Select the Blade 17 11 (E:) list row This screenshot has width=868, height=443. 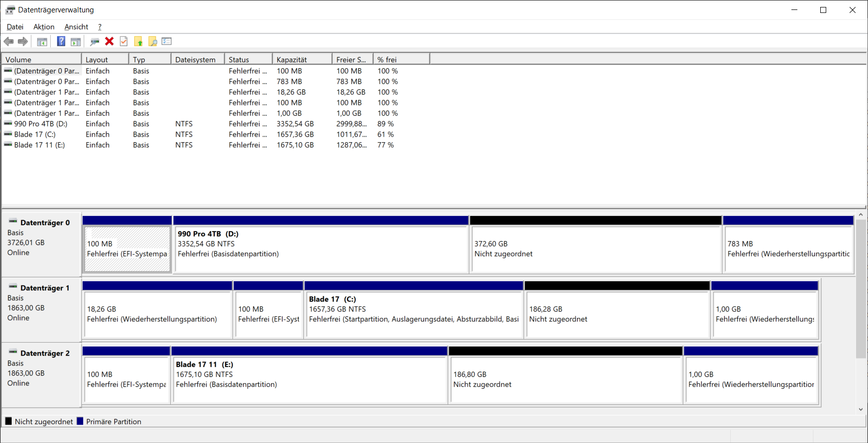click(216, 145)
